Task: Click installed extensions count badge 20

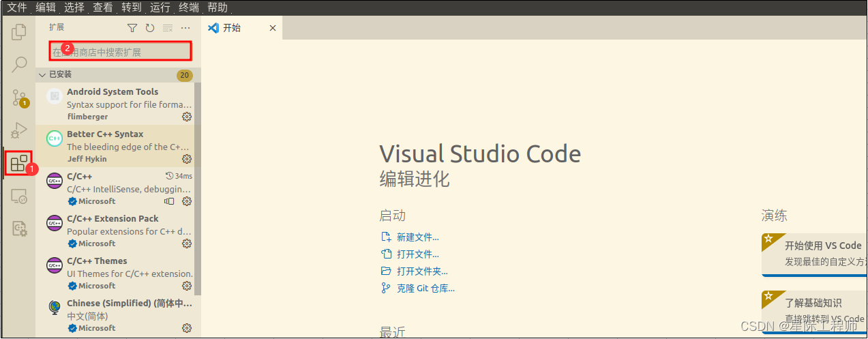Action: 184,75
